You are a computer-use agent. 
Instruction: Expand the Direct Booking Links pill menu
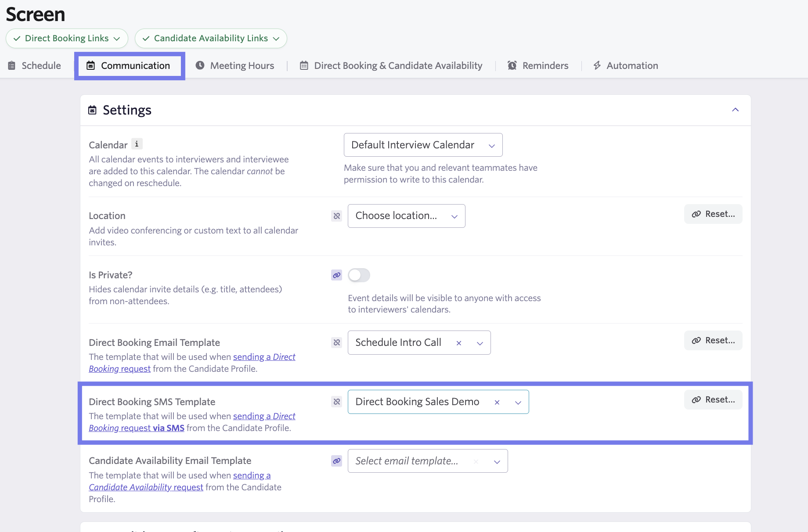(67, 38)
